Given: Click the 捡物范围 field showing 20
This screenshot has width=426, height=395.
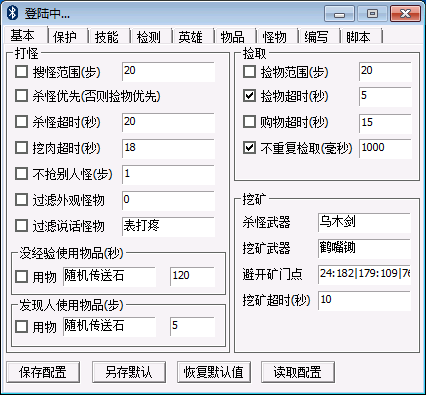Looking at the screenshot, I should point(385,72).
